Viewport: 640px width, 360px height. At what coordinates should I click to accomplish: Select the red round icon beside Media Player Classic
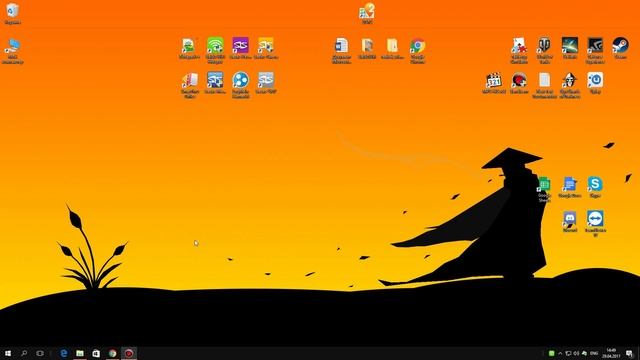(x=519, y=83)
